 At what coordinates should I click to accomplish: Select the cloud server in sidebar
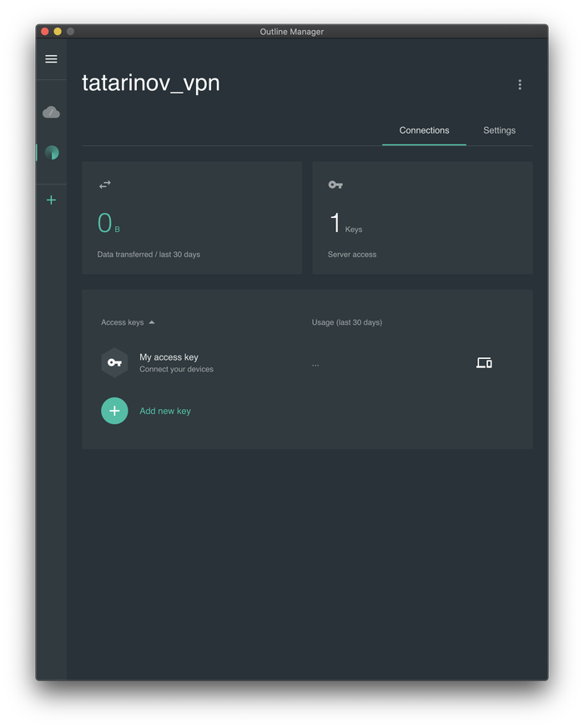51,112
